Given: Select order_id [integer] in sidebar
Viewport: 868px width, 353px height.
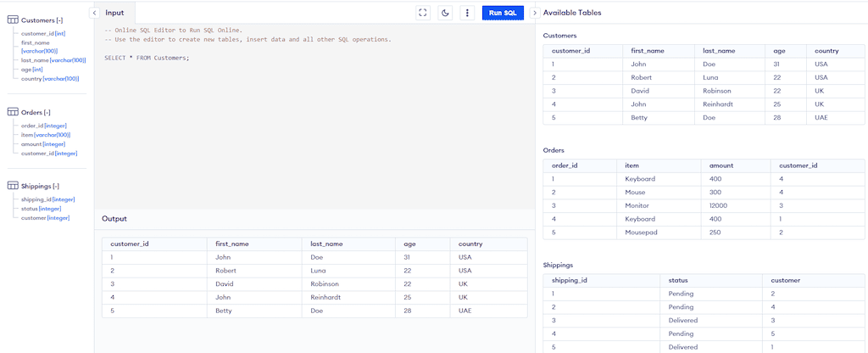Looking at the screenshot, I should 44,126.
